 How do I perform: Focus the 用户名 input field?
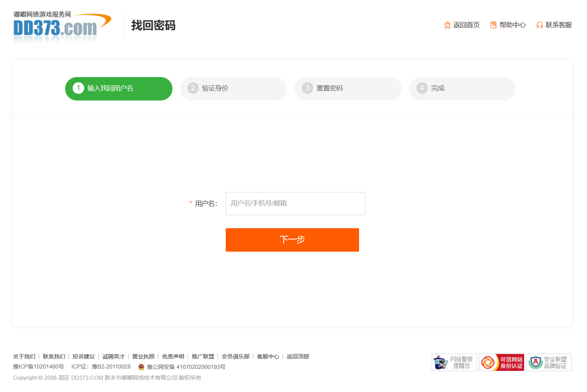coord(295,204)
